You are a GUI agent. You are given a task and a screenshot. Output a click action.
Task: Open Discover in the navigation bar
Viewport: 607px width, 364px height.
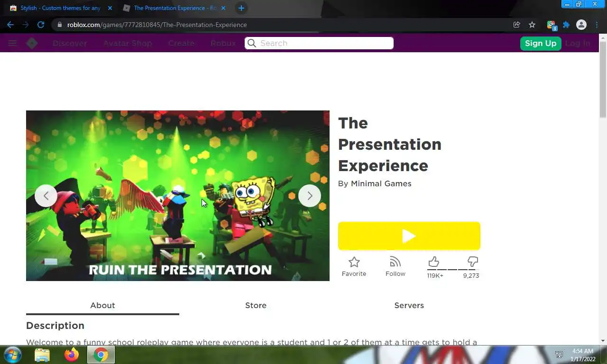70,43
